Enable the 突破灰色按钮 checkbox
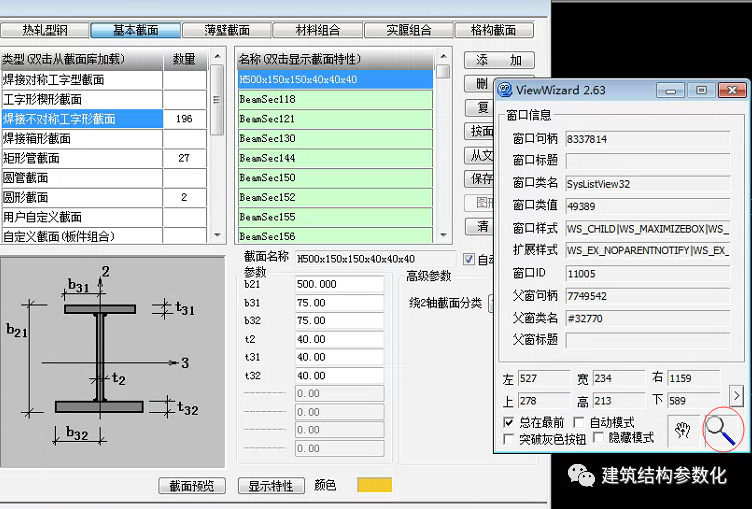Screen dimensions: 752x509 point(509,438)
